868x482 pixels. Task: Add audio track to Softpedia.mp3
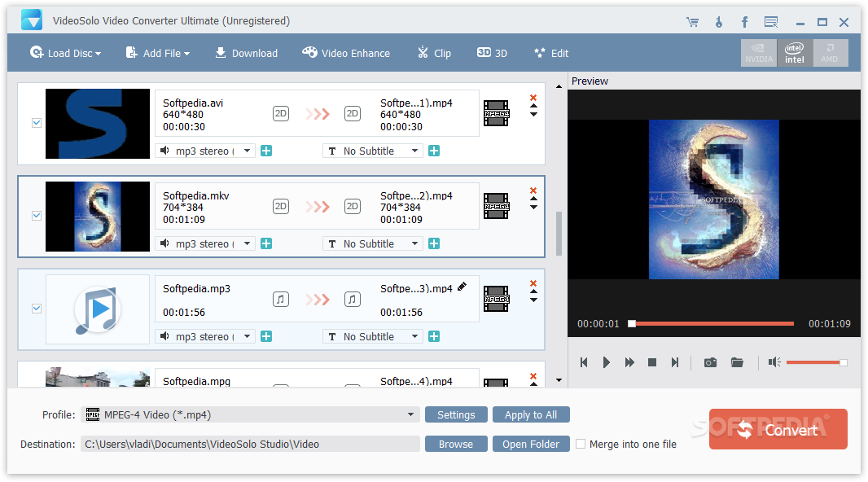point(266,336)
